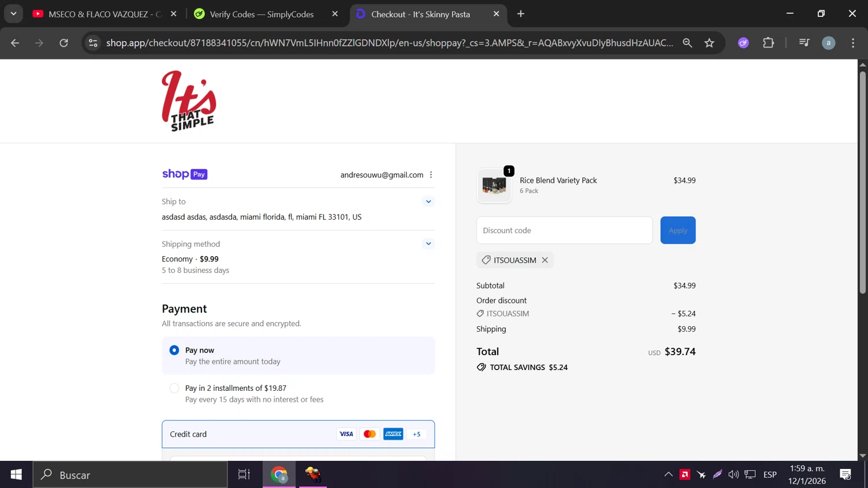Viewport: 868px width, 488px height.
Task: Expand the Ship to address section
Action: click(x=428, y=202)
